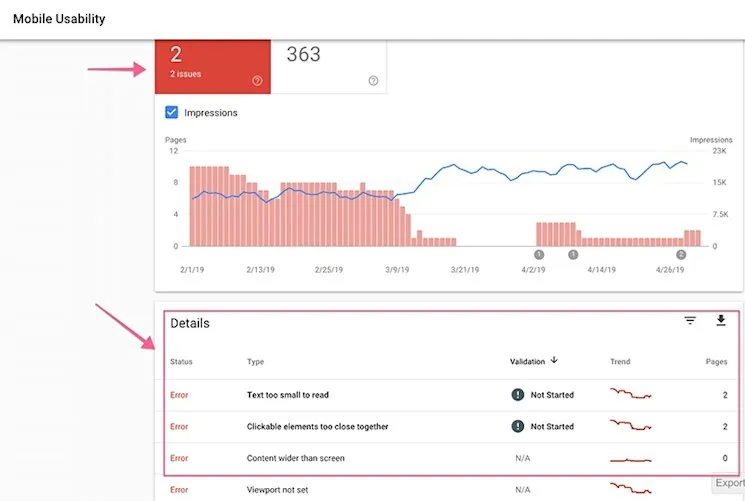Click the Impressions axis label on the chart's right

(x=711, y=140)
